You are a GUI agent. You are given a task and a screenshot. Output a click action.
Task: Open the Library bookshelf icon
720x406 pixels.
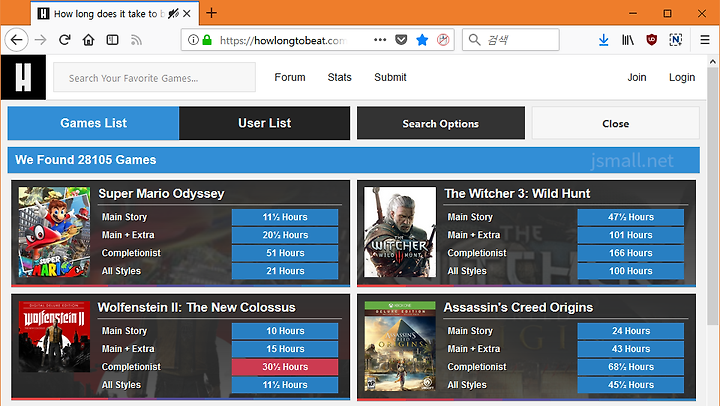(628, 40)
